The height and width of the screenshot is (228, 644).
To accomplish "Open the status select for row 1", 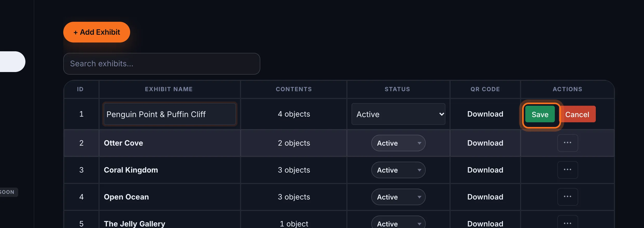I will pyautogui.click(x=398, y=114).
